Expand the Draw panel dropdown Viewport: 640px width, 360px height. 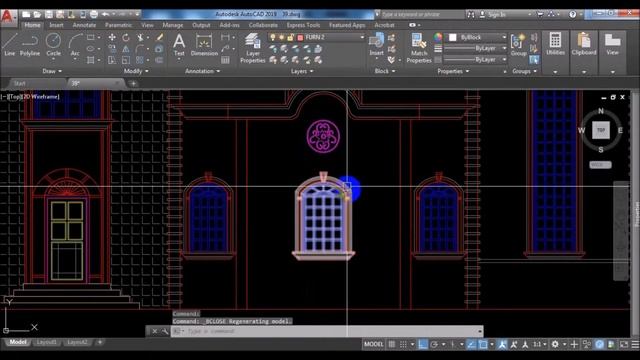click(52, 71)
